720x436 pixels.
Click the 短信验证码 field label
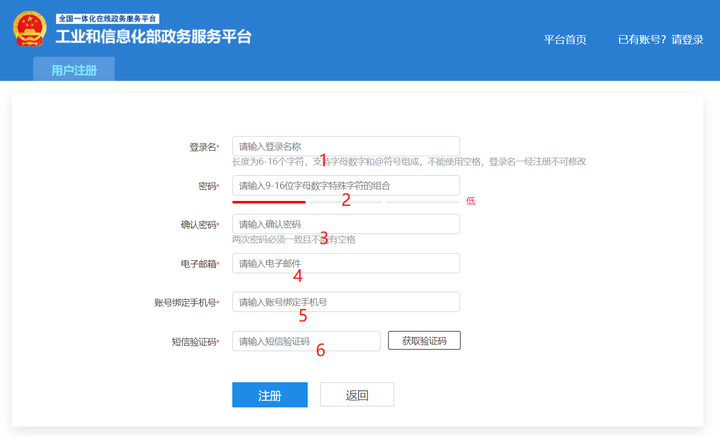[x=194, y=342]
